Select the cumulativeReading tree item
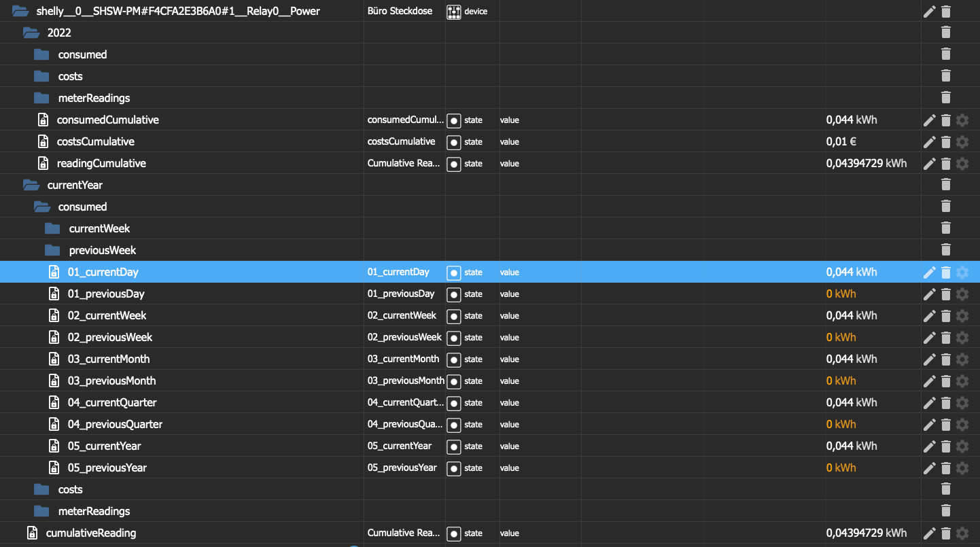Screen dimensions: 980x547 (x=91, y=533)
